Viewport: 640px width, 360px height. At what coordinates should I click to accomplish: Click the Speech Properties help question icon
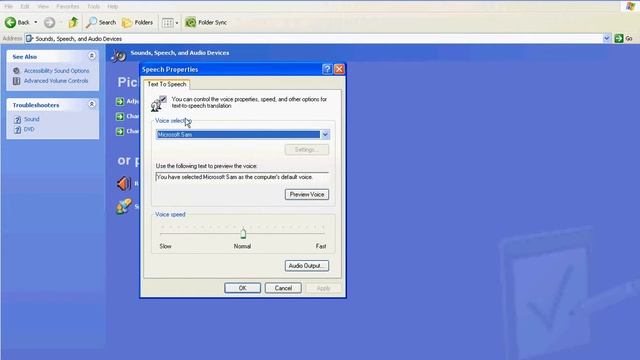[327, 69]
